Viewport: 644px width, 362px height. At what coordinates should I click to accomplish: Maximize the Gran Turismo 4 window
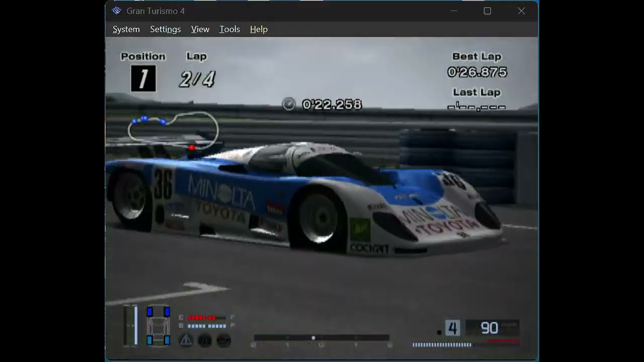coord(487,11)
